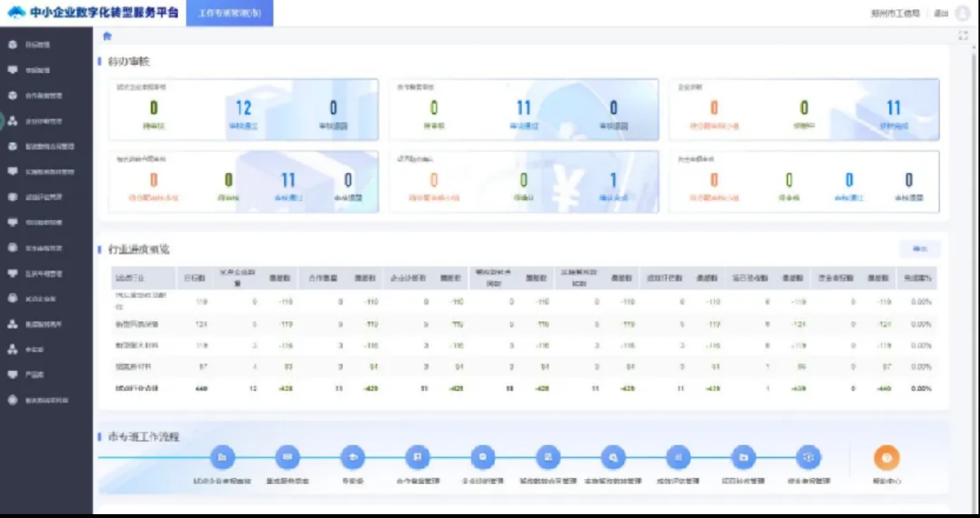Click the 87 value in the table
980x518 pixels.
coord(203,367)
